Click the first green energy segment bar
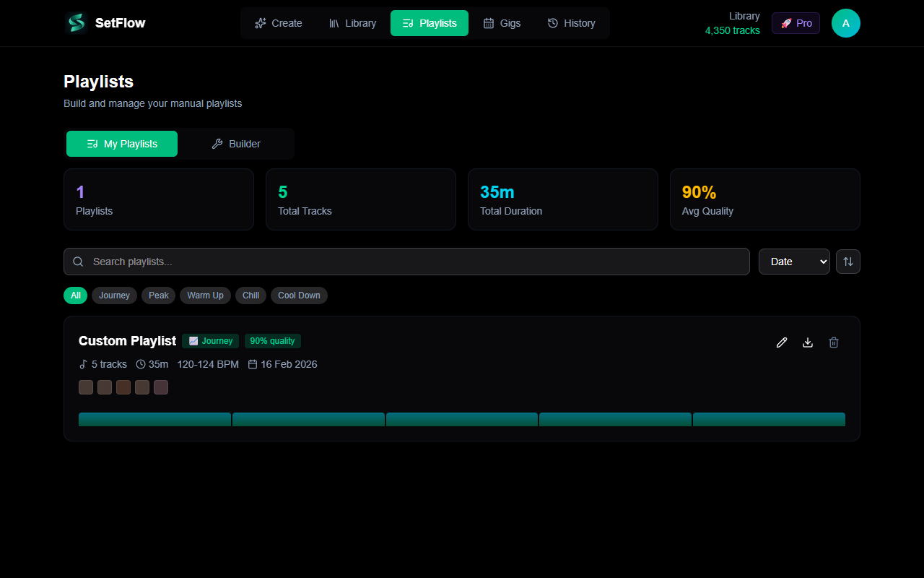The image size is (924, 578). tap(154, 419)
